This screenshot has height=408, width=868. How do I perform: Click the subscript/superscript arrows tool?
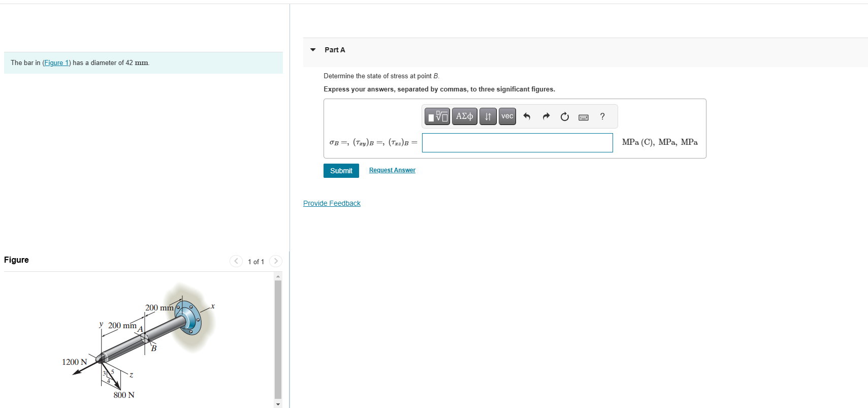[x=488, y=116]
